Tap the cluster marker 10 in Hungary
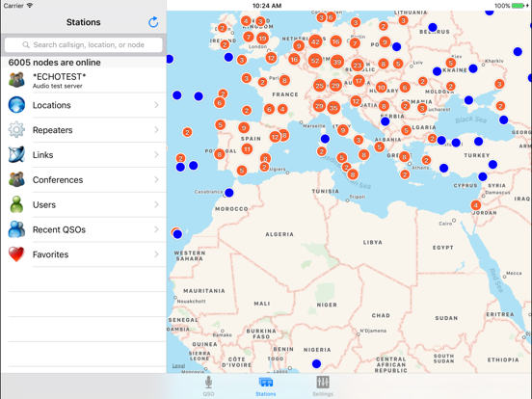This screenshot has height=399, width=532. coord(381,87)
